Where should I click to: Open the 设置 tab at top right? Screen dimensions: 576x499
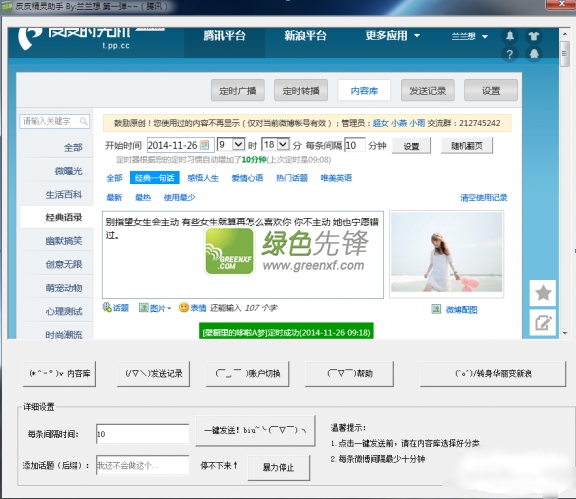coord(491,90)
